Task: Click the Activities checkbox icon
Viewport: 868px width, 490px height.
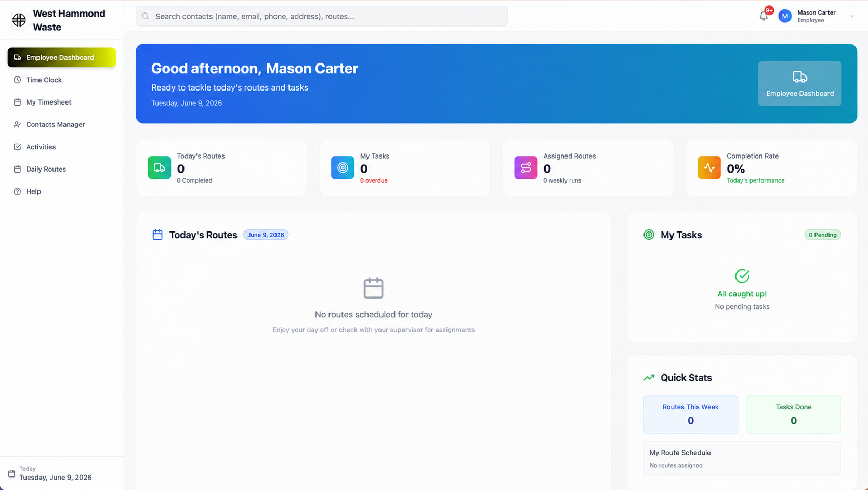Action: click(17, 147)
